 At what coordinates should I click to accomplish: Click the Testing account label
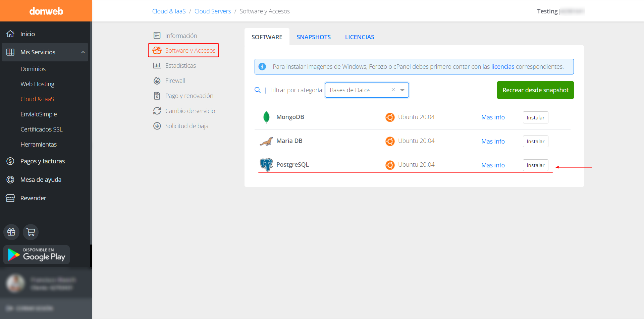[547, 11]
